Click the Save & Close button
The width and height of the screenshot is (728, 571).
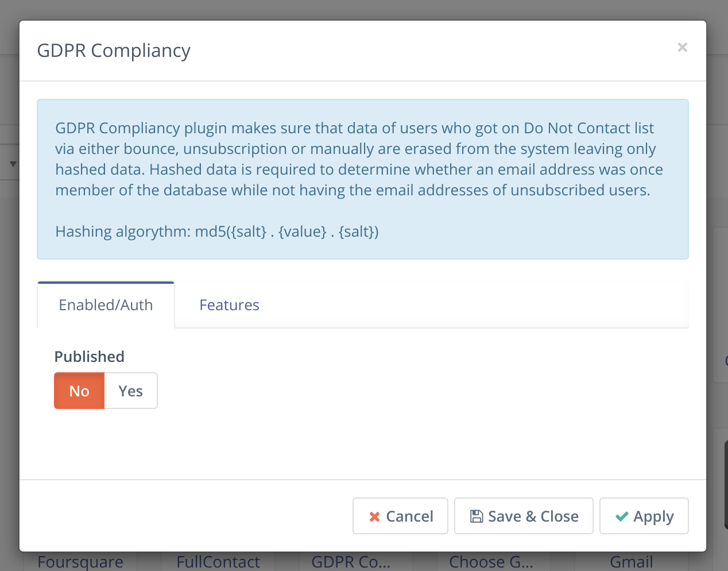(x=524, y=516)
